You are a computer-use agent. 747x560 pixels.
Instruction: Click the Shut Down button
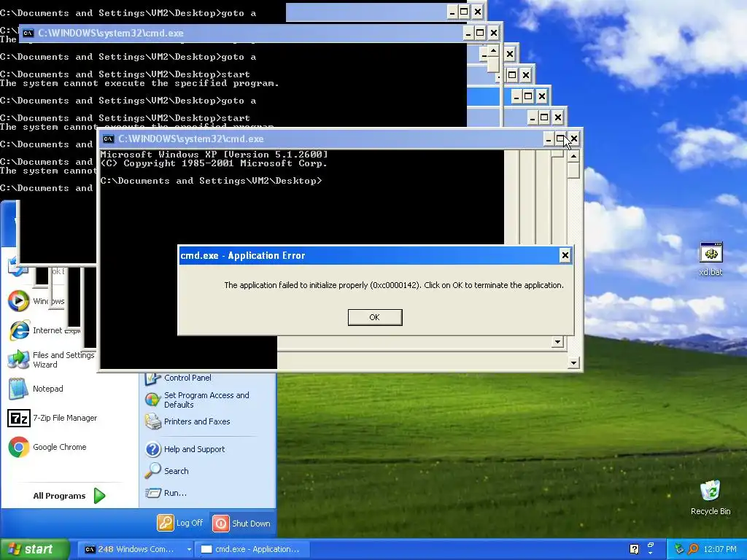(241, 524)
